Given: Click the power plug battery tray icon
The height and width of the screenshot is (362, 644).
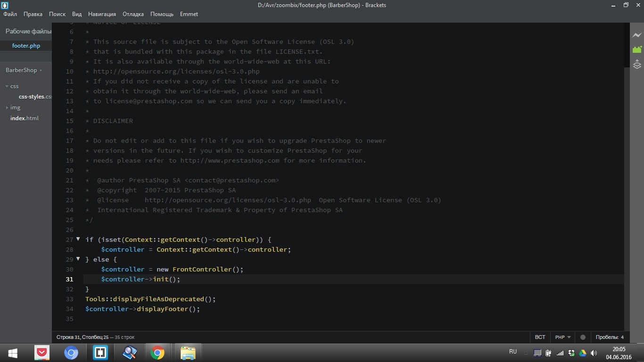Looking at the screenshot, I should (x=549, y=353).
